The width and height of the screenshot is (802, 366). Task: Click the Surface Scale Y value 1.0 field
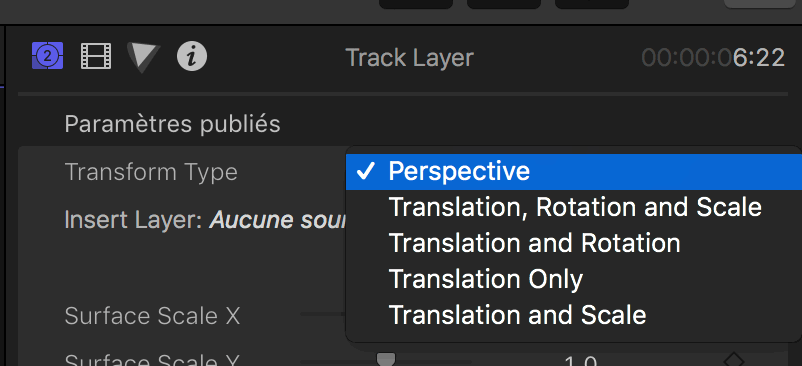pos(581,361)
